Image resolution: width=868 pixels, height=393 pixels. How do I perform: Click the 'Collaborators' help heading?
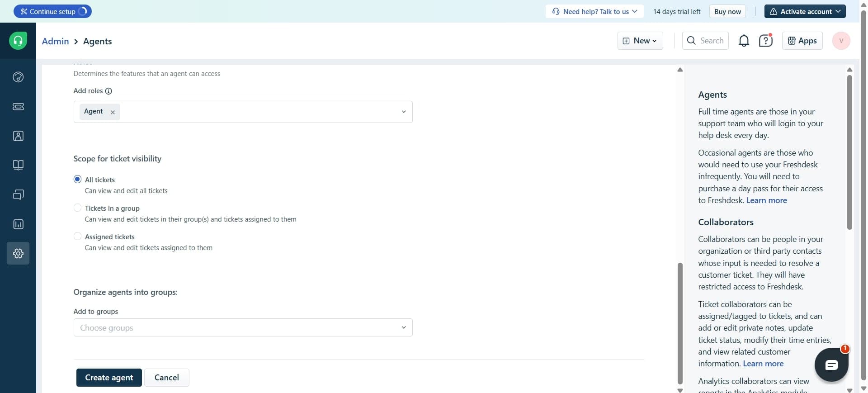point(726,222)
